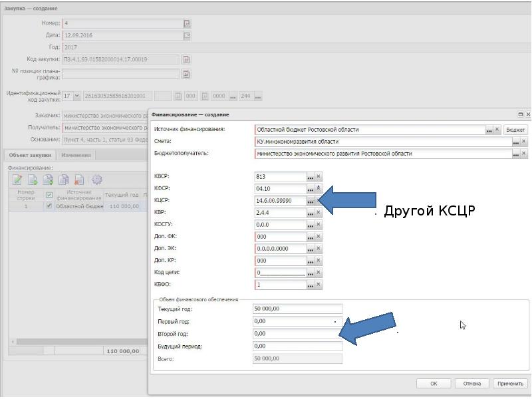The width and height of the screenshot is (532, 399).
Task: Toggle the header checkbox in Финансирование table
Action: click(x=49, y=195)
